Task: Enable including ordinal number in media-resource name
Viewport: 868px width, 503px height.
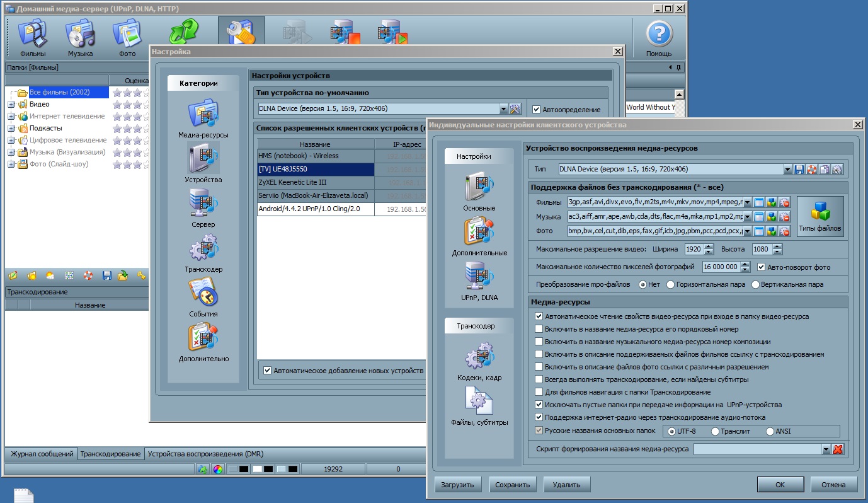Action: click(x=539, y=329)
